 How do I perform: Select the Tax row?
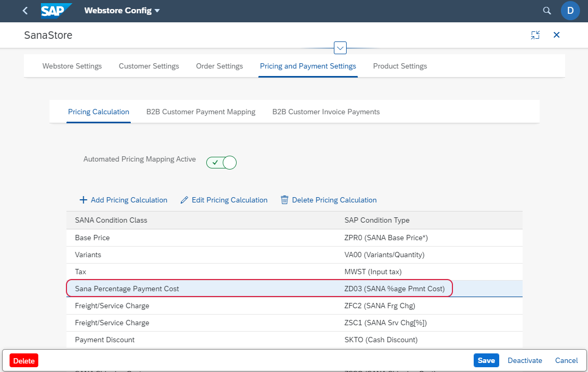pyautogui.click(x=295, y=272)
